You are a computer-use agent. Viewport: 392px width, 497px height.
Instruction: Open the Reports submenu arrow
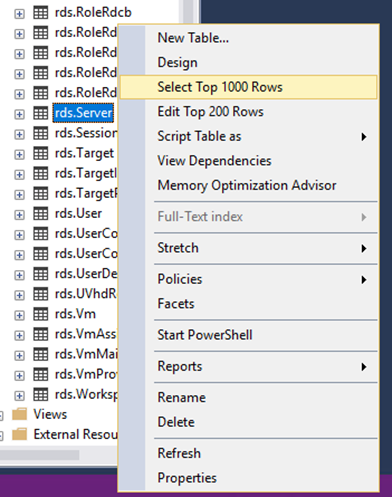click(x=364, y=367)
